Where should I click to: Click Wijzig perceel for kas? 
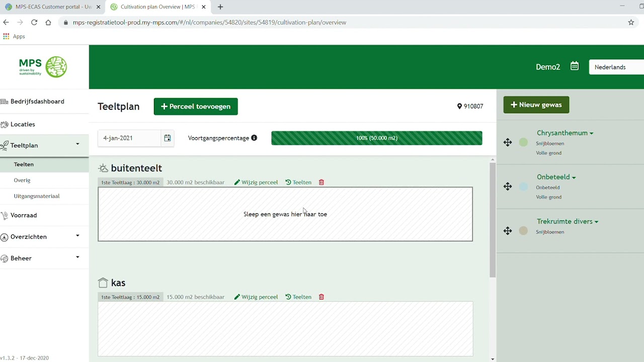pos(256,297)
